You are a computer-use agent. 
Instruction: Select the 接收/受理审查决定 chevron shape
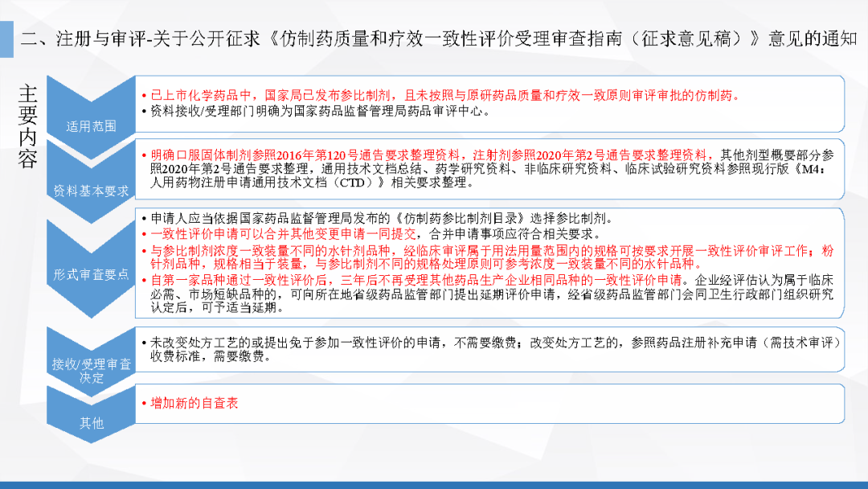click(x=90, y=362)
